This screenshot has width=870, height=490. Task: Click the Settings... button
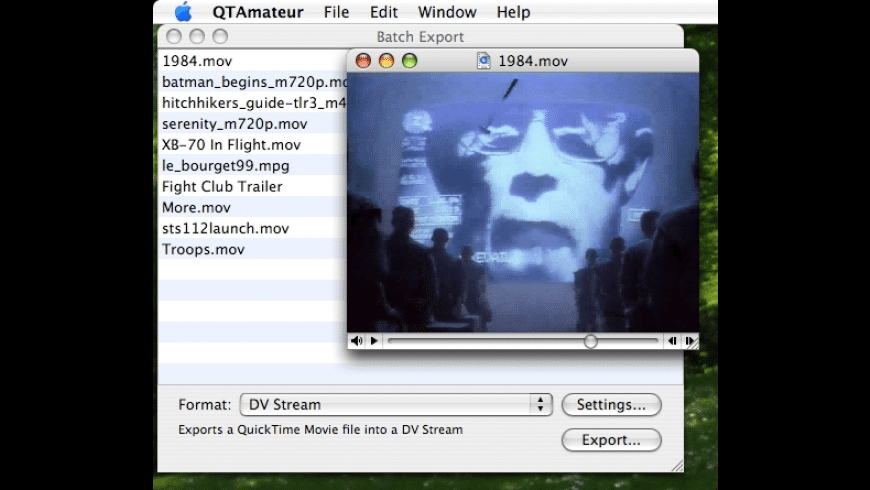[x=611, y=405]
